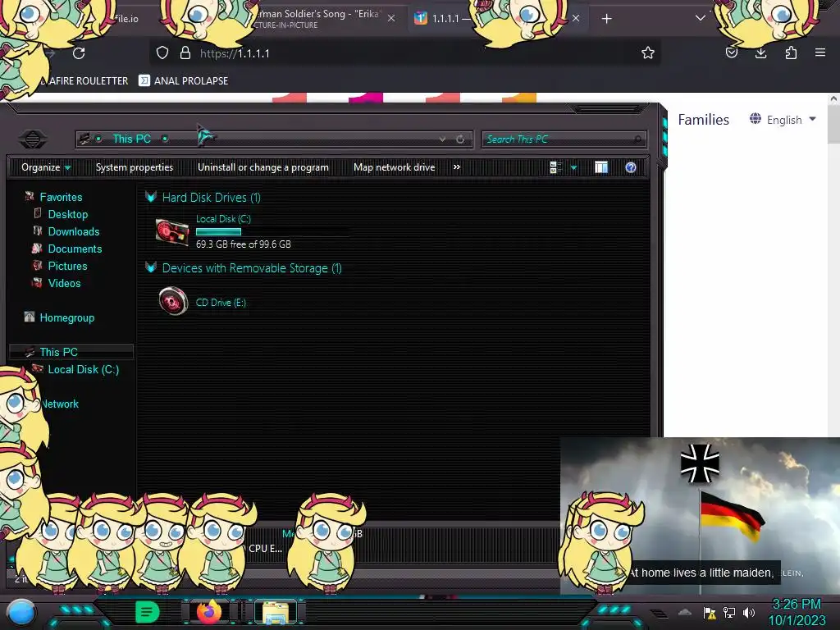
Task: Show more toolbar commands chevron
Action: pyautogui.click(x=456, y=167)
